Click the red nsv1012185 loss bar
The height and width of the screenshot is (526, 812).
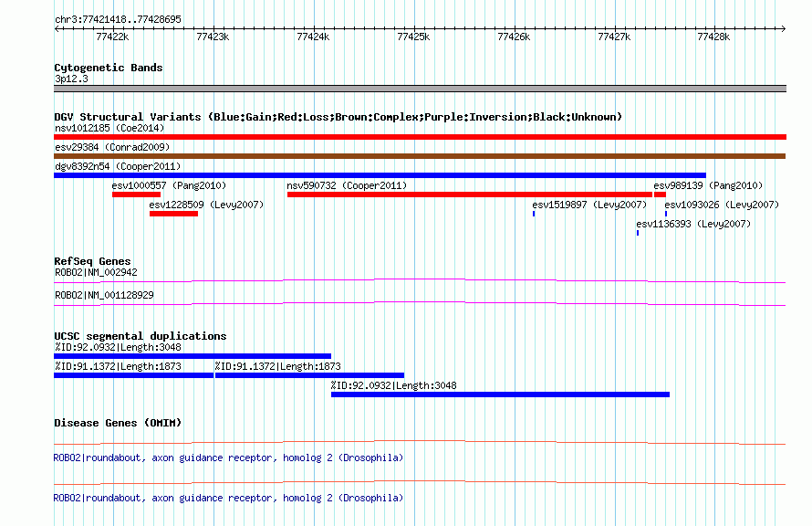[x=420, y=137]
